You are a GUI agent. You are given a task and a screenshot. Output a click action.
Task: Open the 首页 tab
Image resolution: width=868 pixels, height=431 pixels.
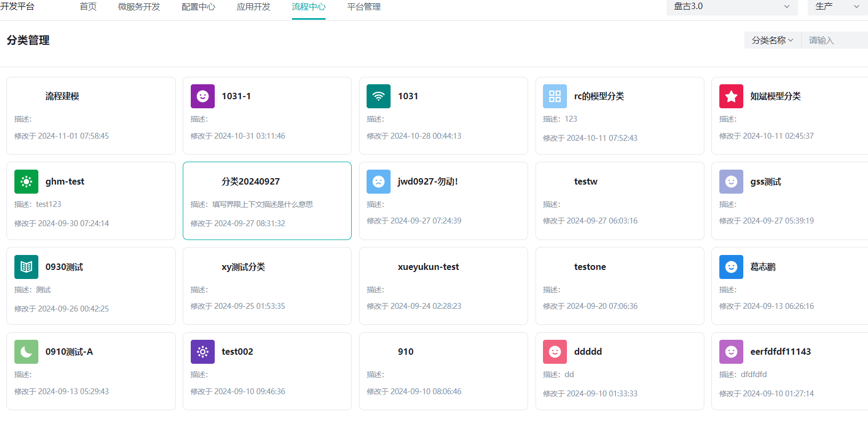coord(88,7)
